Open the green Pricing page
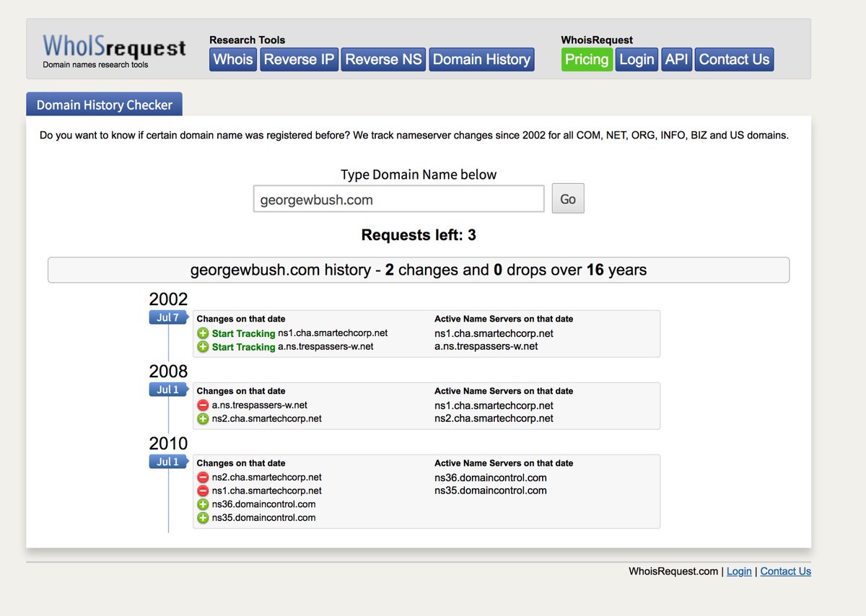Screen dimensions: 866x616 coord(587,59)
